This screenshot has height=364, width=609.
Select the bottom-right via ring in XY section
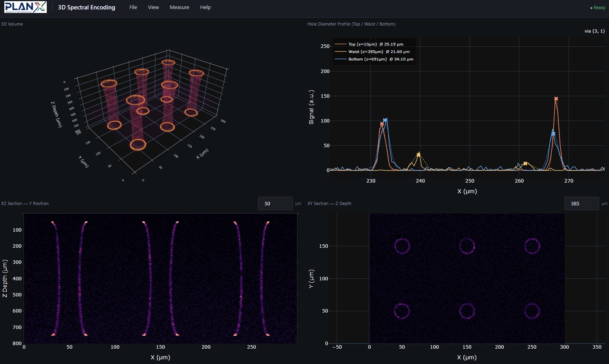coord(532,311)
